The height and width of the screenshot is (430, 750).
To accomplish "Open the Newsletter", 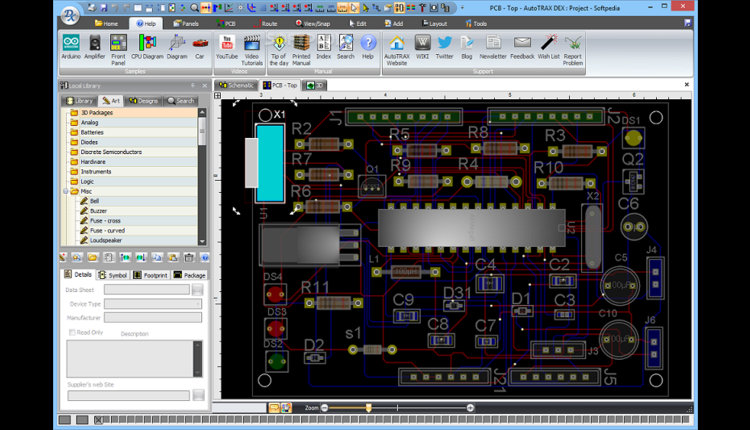I will (493, 47).
